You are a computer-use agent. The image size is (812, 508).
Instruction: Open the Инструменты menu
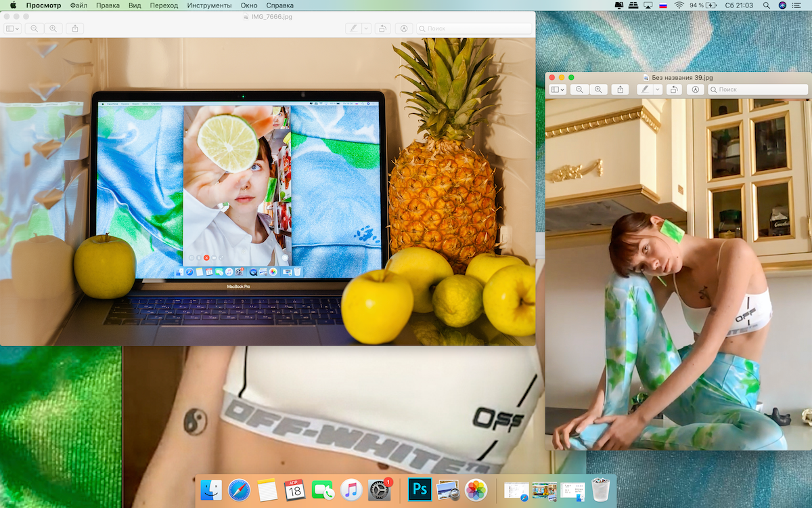pyautogui.click(x=209, y=5)
